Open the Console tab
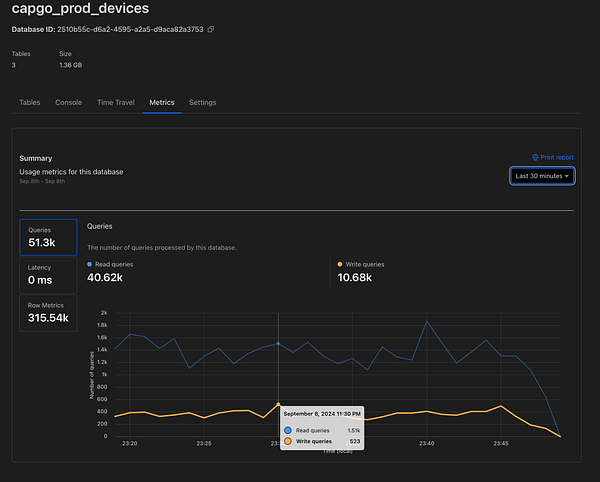Screen dimensions: 600x482 pos(69,102)
